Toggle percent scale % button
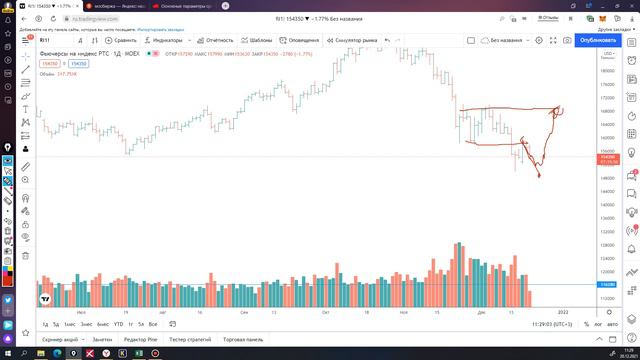The width and height of the screenshot is (640, 360). pos(587,324)
